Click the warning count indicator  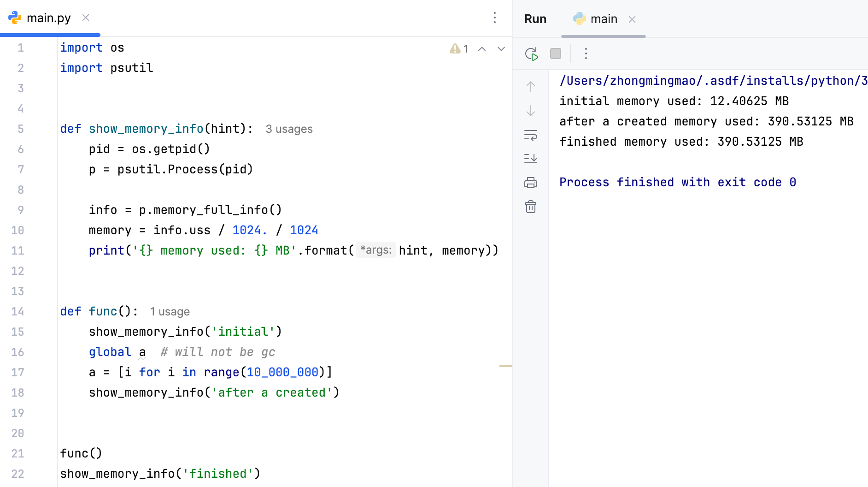459,49
